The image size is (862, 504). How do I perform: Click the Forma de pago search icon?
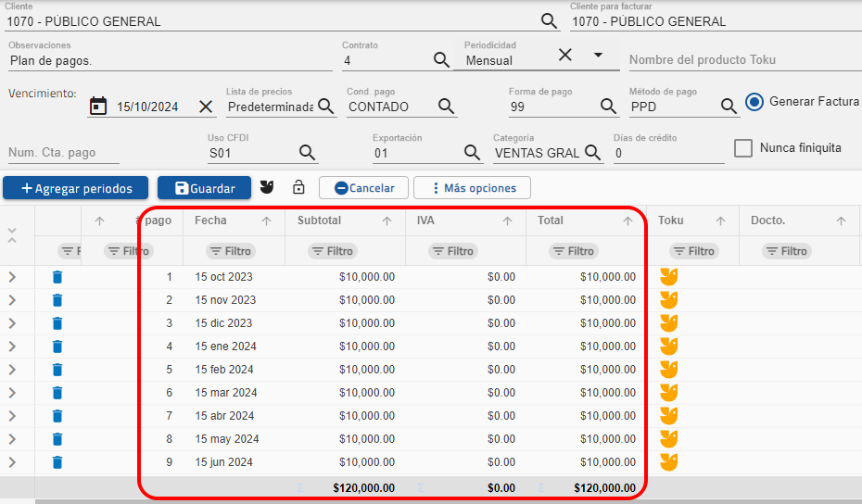(x=608, y=106)
